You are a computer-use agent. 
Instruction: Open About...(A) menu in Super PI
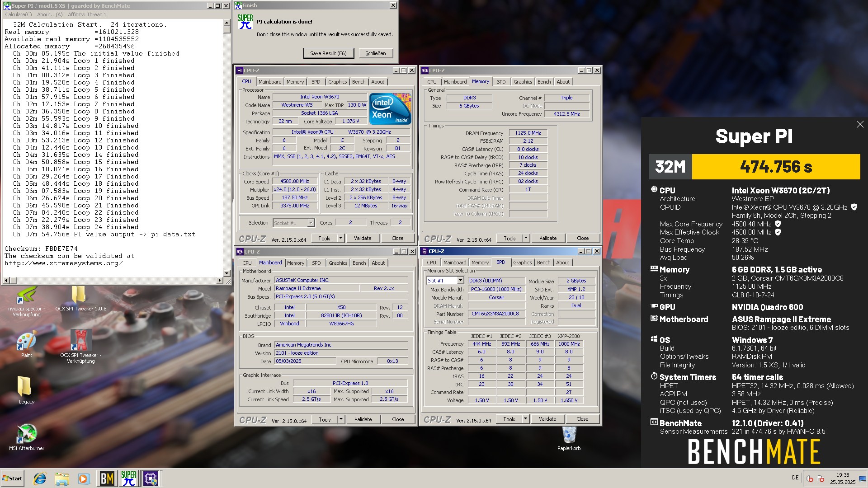pyautogui.click(x=50, y=14)
